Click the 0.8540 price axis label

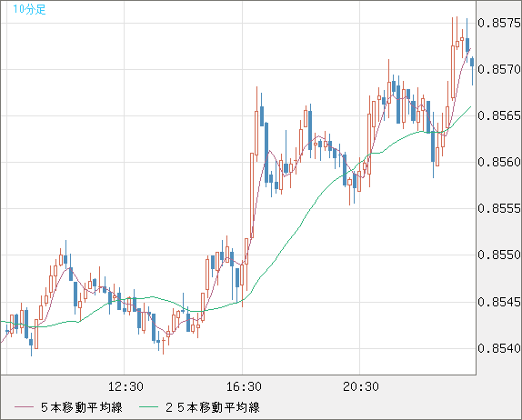(499, 348)
